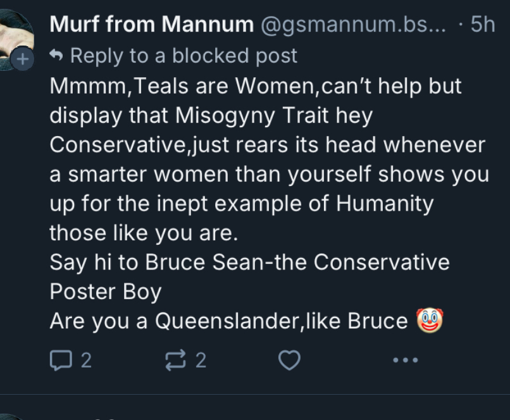
Task: Open the @gsmannum handle link
Action: pyautogui.click(x=352, y=25)
